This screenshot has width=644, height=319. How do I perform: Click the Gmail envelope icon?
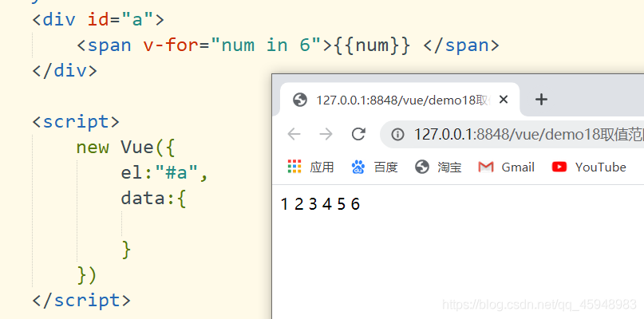click(x=486, y=167)
